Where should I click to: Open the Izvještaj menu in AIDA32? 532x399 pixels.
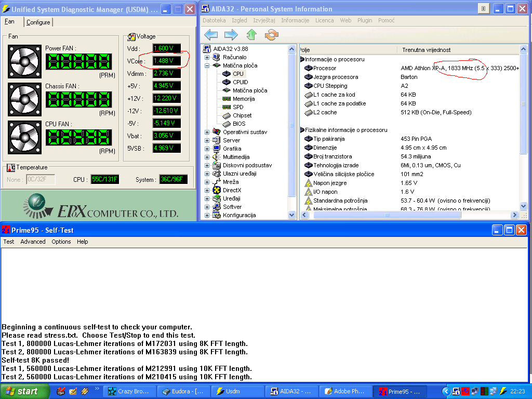(x=264, y=20)
